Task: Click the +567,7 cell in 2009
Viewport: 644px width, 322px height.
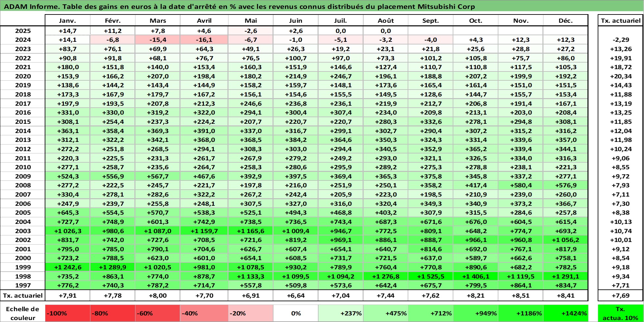Action: [158, 176]
